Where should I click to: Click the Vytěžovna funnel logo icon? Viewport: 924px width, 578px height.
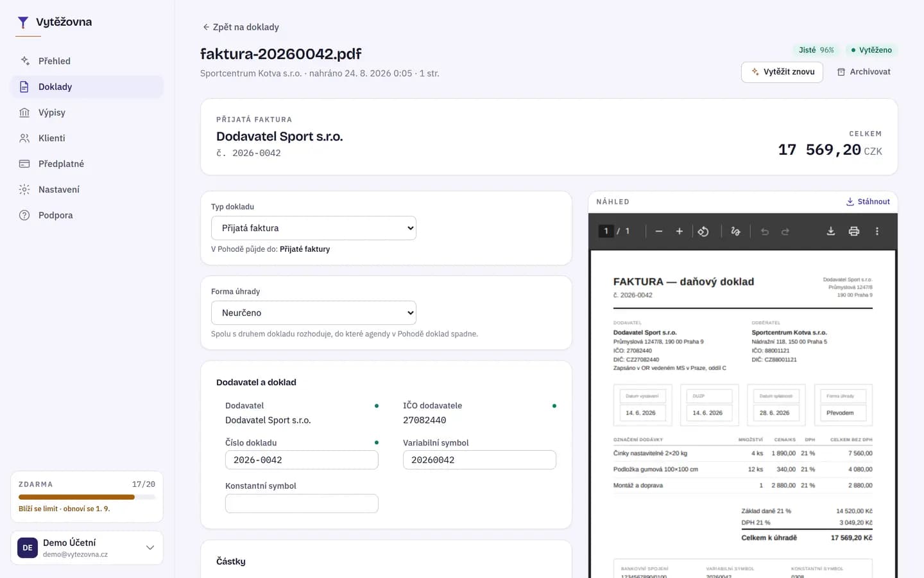click(x=23, y=22)
